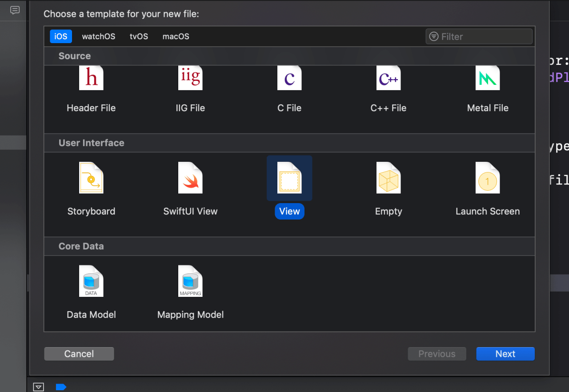Pick the SwiftUI View template icon
This screenshot has width=569, height=392.
[x=190, y=178]
